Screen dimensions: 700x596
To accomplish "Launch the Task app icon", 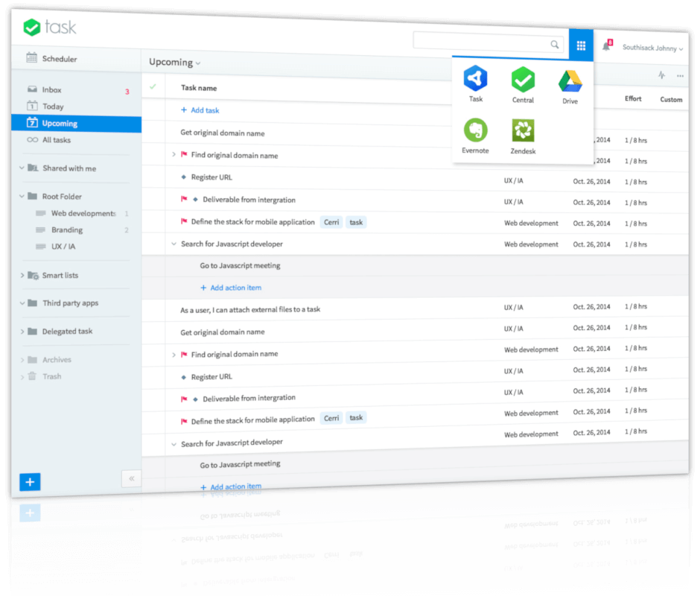I will click(x=475, y=78).
